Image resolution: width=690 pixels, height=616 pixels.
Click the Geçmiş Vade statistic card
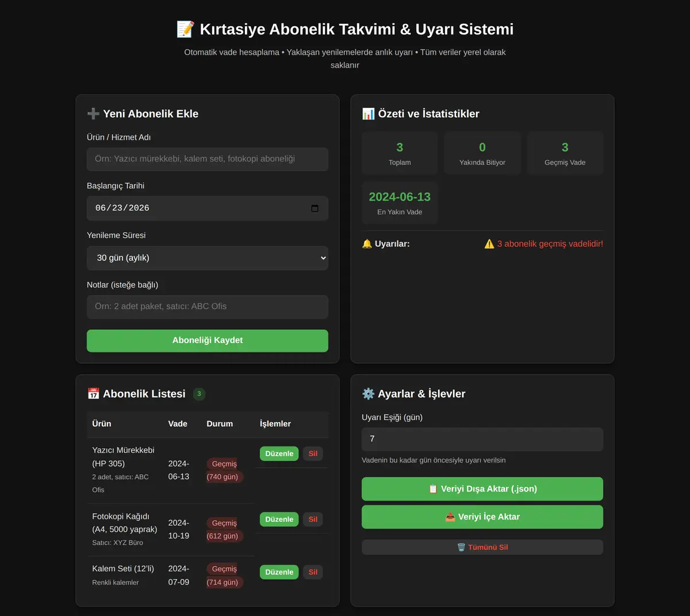pos(565,153)
